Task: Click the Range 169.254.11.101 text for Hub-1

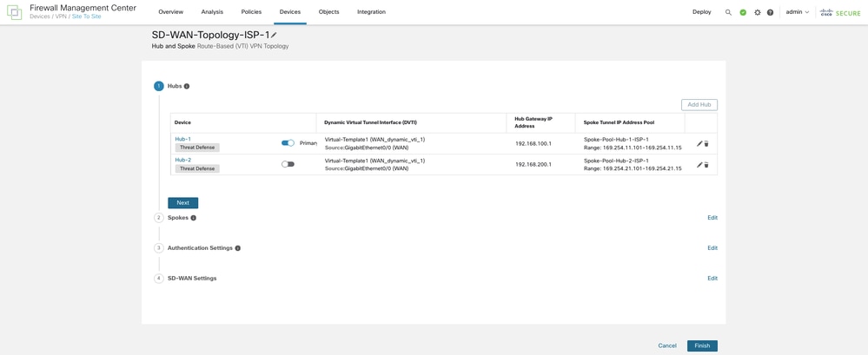Action: [x=633, y=148]
